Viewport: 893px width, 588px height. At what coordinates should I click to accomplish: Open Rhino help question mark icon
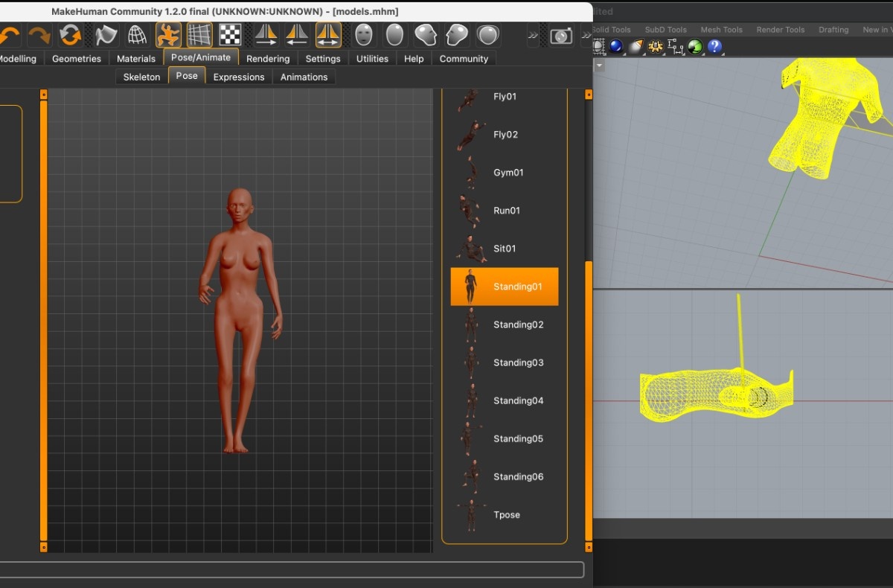(714, 47)
